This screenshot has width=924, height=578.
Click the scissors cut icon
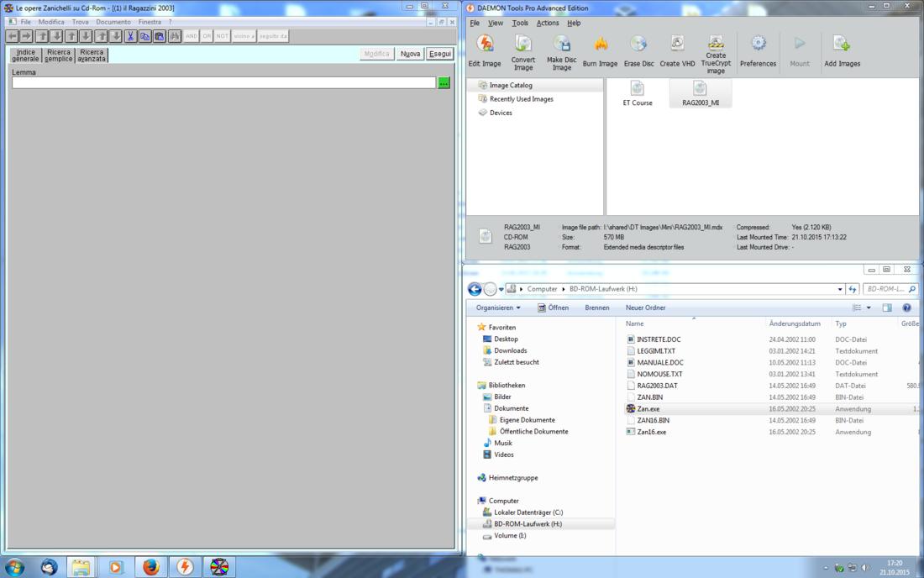[x=131, y=36]
